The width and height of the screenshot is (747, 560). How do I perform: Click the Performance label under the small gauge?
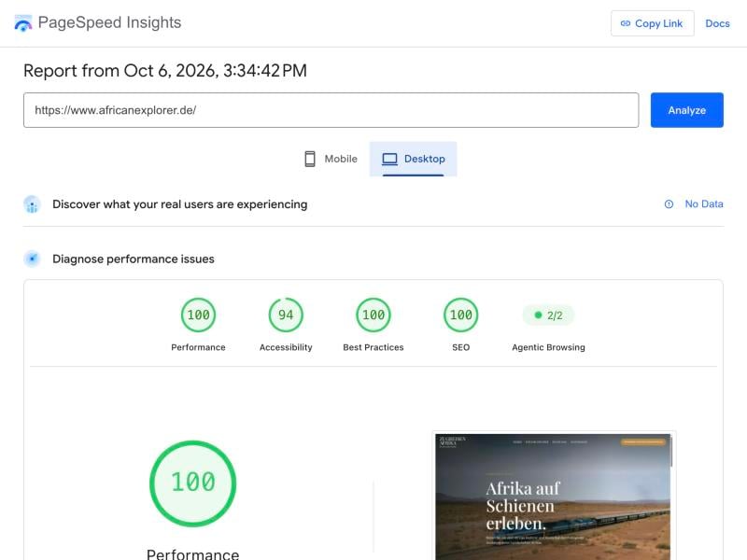click(198, 347)
